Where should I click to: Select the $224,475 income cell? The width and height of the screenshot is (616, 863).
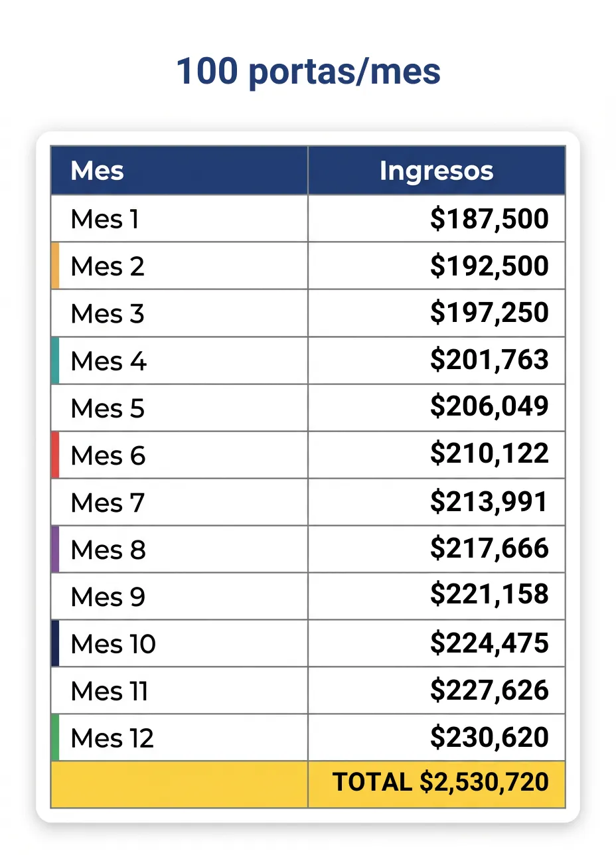pyautogui.click(x=437, y=643)
